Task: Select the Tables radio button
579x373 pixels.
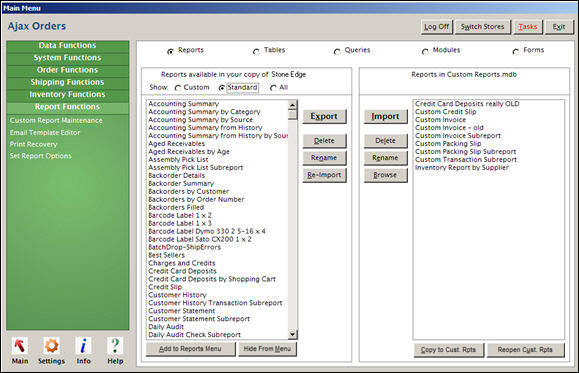Action: pyautogui.click(x=256, y=52)
